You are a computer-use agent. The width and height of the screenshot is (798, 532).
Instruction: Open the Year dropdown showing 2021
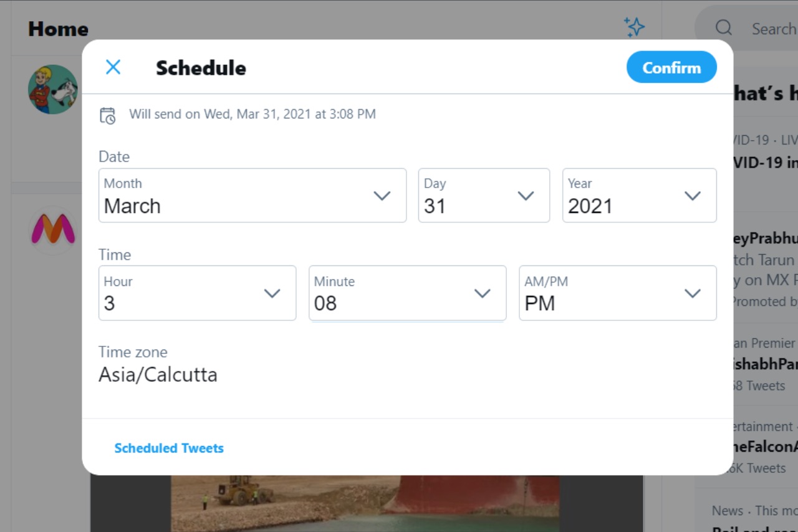(x=638, y=195)
